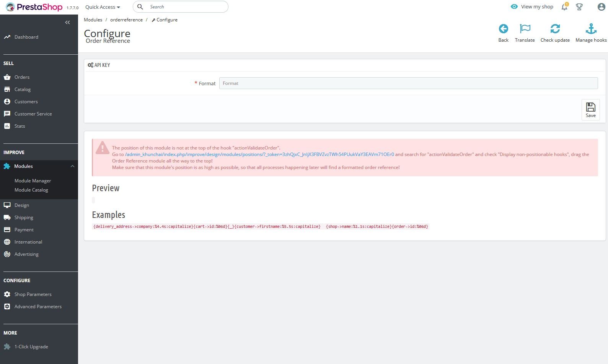The height and width of the screenshot is (364, 608).
Task: Focus the Format input field
Action: coord(408,83)
